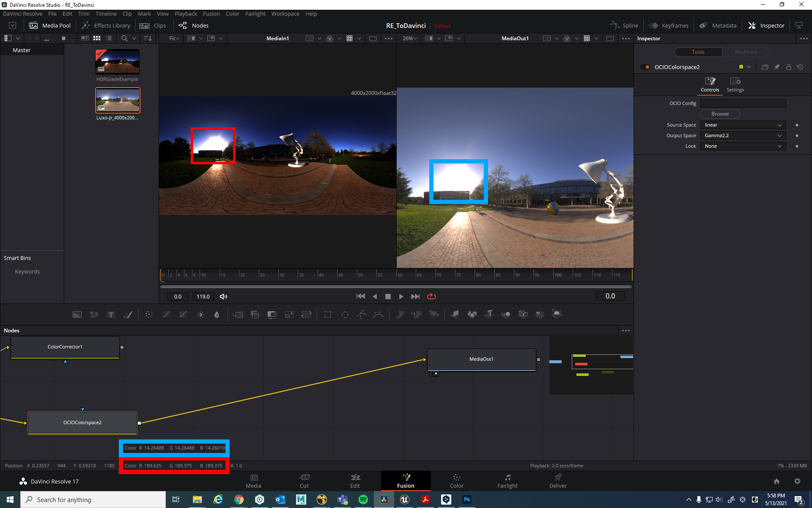The height and width of the screenshot is (508, 812).
Task: Reset OCIOColorspace2 tool settings
Action: click(800, 67)
